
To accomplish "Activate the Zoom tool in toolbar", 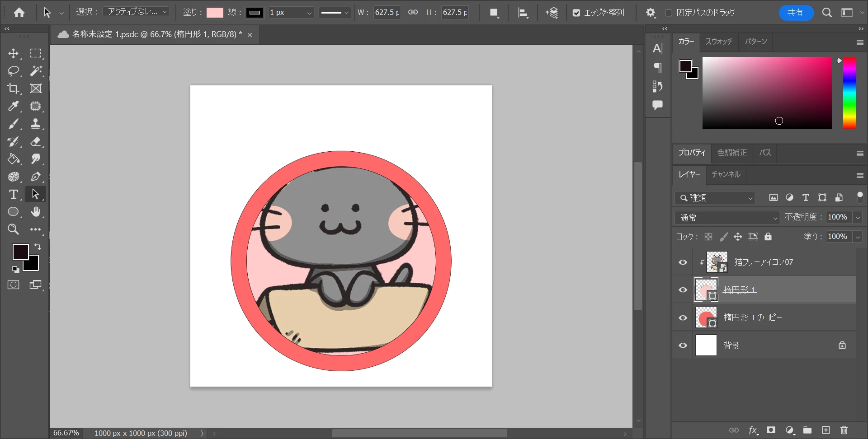I will (x=13, y=229).
